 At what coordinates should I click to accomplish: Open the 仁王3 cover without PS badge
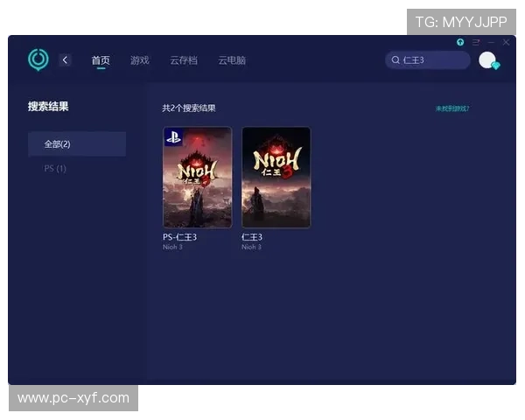tap(276, 177)
